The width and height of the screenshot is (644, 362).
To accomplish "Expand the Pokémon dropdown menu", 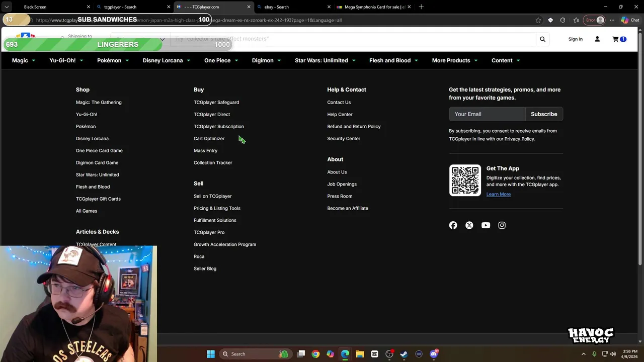I will tap(113, 60).
